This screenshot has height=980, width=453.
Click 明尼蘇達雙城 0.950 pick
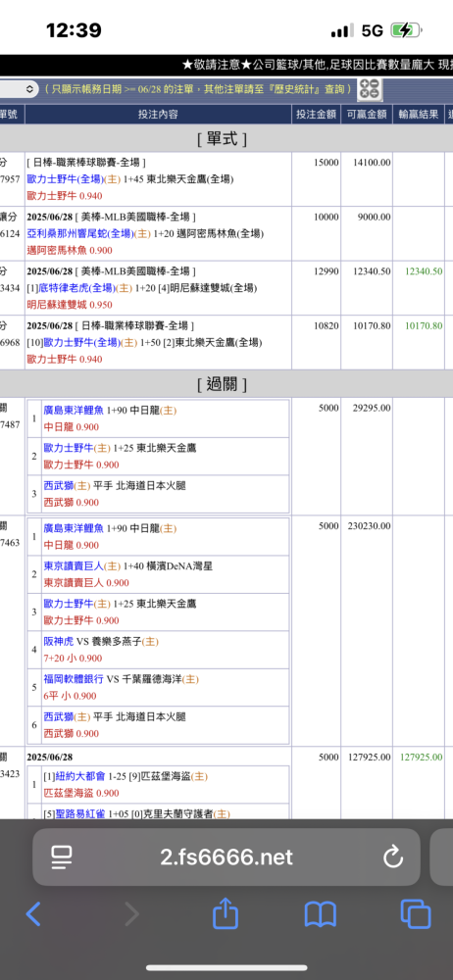click(x=70, y=305)
